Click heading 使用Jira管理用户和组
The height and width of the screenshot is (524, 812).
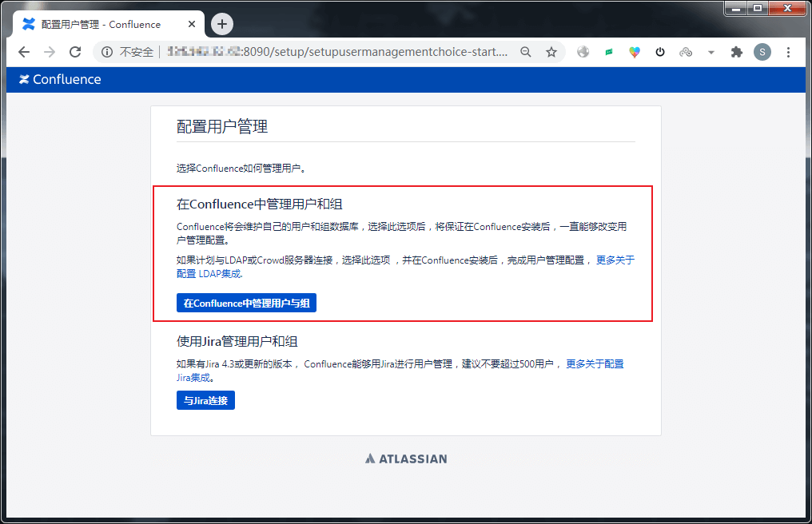(x=237, y=341)
